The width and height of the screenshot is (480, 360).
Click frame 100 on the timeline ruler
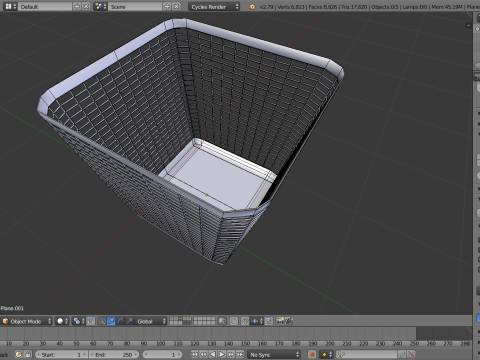[x=161, y=343]
